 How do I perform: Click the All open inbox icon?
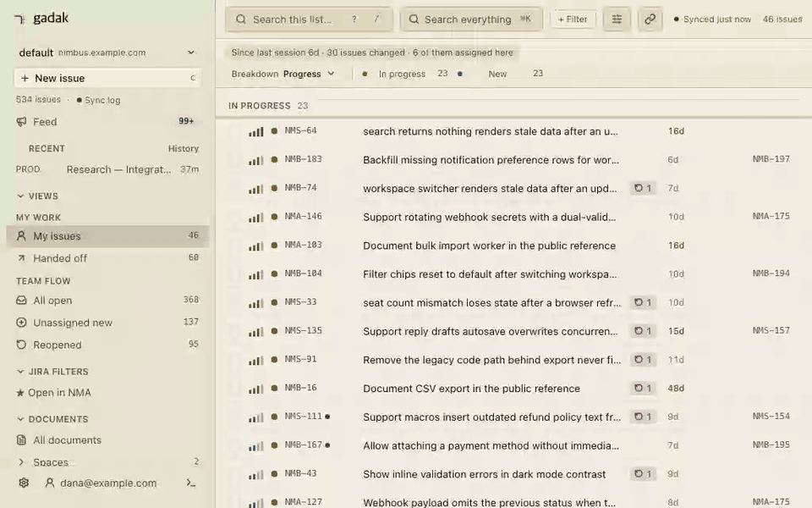[21, 300]
